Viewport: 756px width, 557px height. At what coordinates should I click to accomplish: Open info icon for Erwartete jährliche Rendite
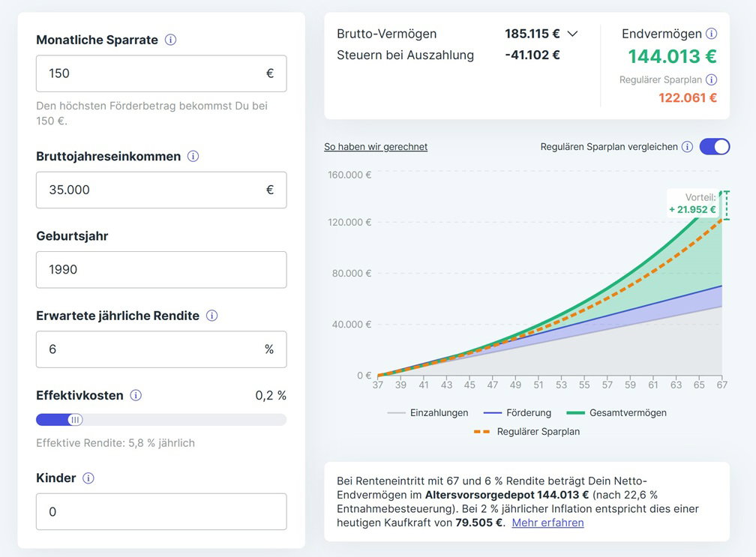tap(211, 316)
